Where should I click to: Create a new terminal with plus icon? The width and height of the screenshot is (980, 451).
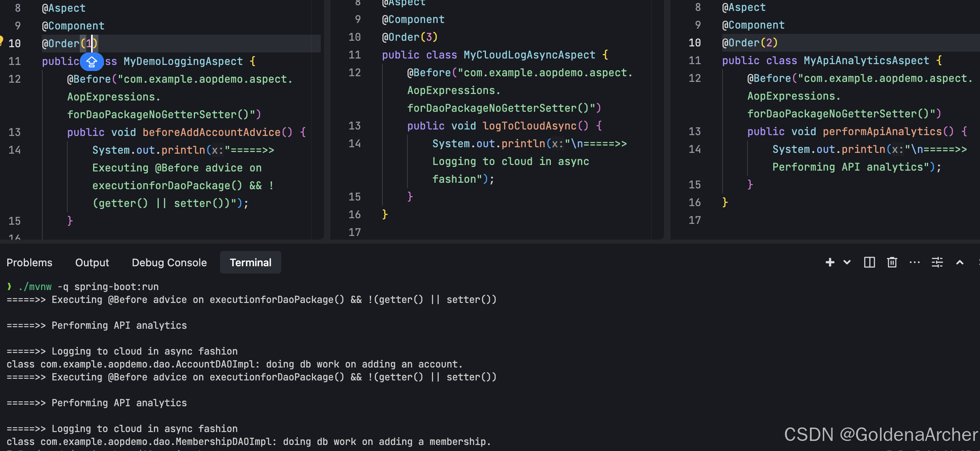pyautogui.click(x=830, y=263)
